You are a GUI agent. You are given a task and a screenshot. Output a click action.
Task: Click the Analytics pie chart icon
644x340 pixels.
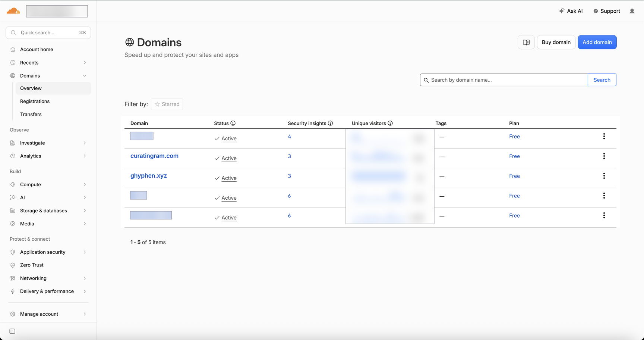[x=13, y=156]
